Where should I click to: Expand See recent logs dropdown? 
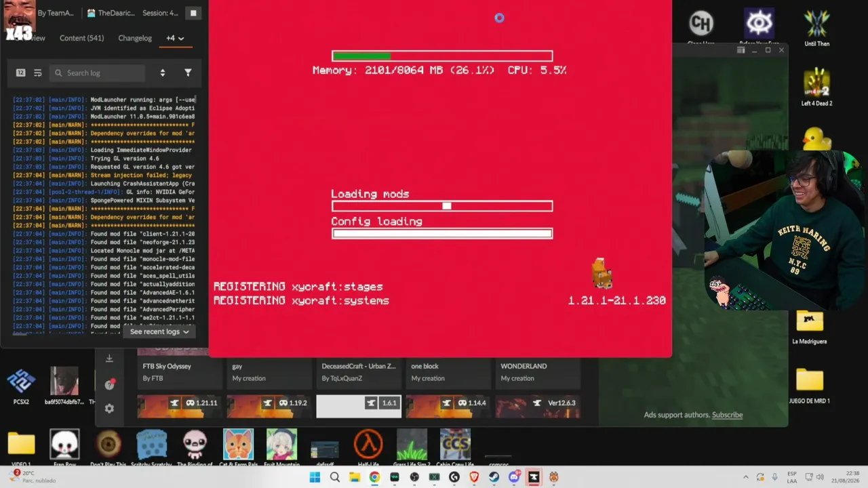(x=159, y=331)
